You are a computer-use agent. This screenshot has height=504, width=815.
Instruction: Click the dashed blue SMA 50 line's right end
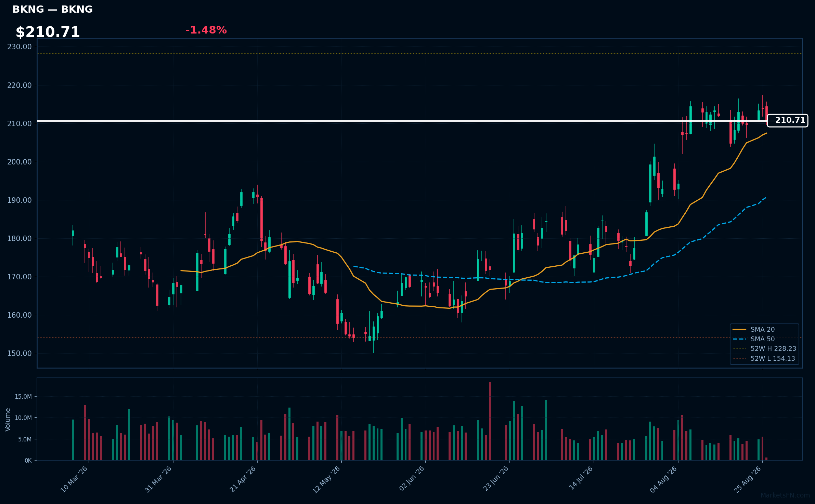pos(766,197)
